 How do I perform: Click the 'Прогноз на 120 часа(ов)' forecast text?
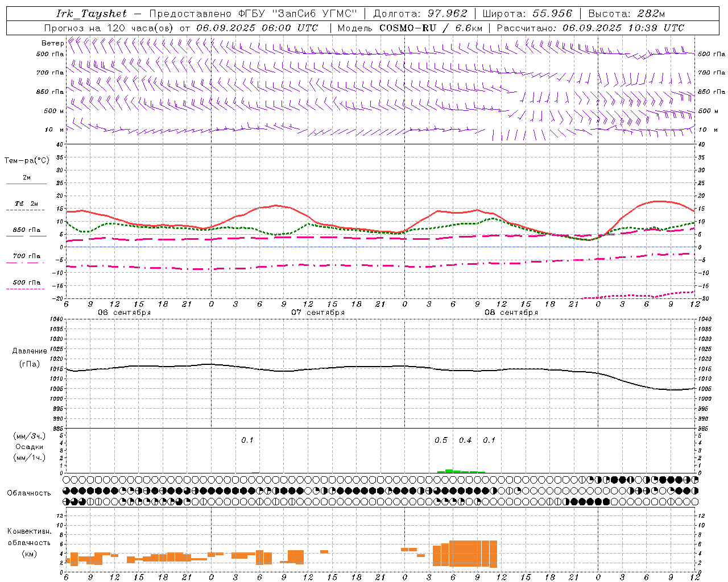110,28
